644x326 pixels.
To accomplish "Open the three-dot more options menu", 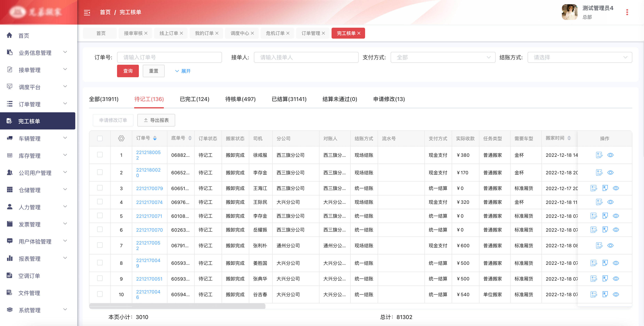I will click(627, 12).
